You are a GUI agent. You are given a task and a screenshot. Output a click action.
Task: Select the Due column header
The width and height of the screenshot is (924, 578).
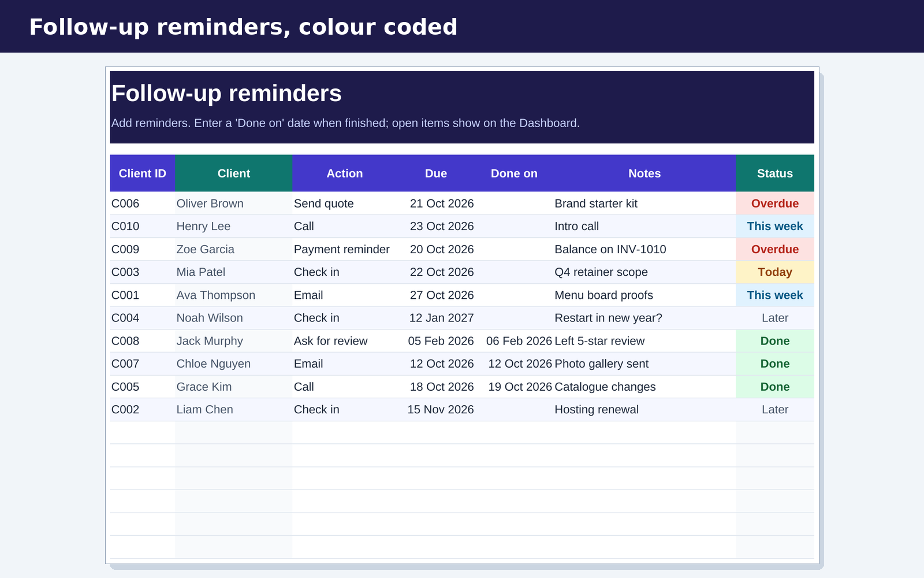point(436,173)
